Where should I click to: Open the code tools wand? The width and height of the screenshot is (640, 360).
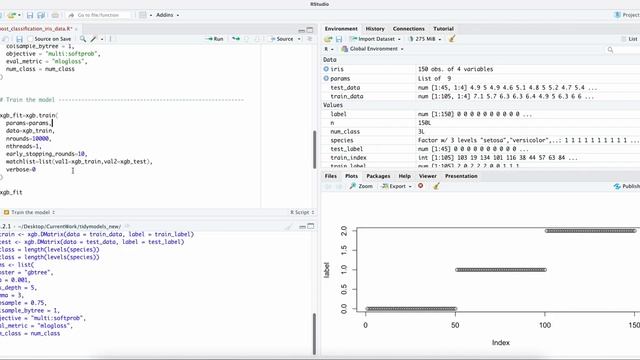click(93, 39)
